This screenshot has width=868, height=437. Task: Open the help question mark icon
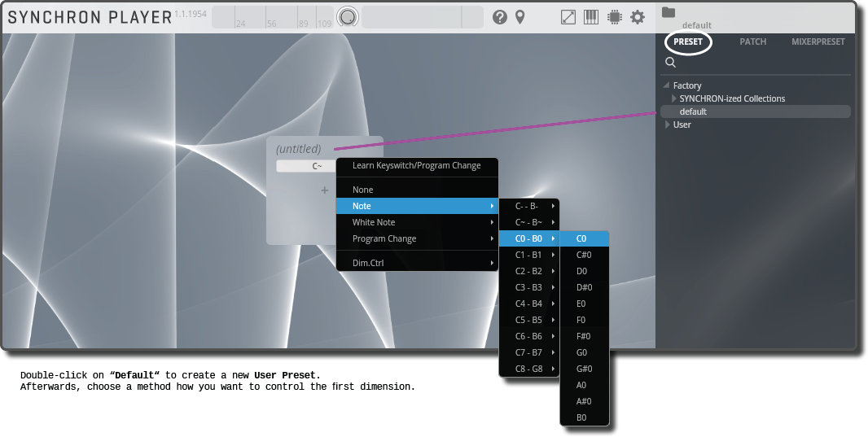(499, 17)
